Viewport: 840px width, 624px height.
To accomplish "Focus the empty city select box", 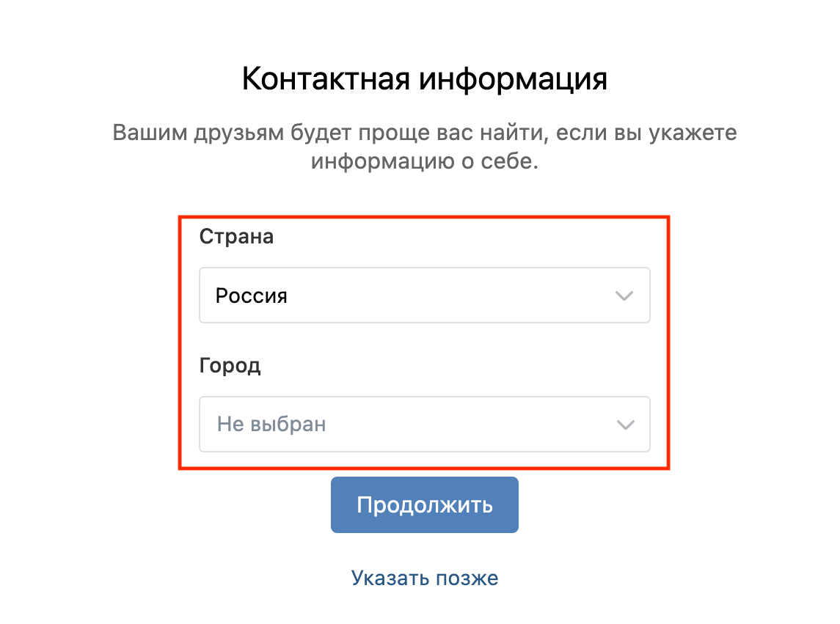I will click(424, 425).
